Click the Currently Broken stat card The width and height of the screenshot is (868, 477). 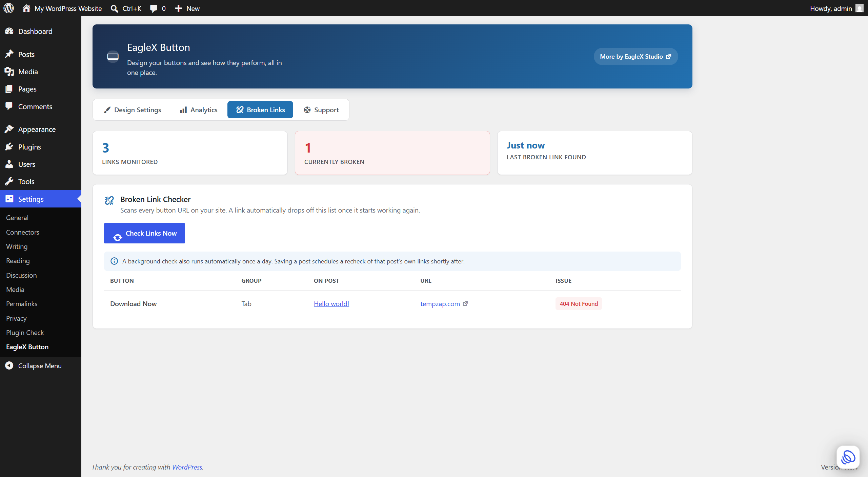tap(392, 153)
